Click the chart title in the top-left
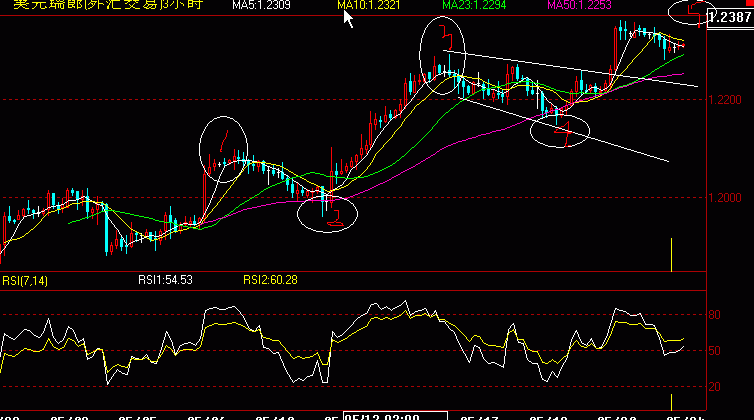754x420 pixels. click(x=108, y=5)
